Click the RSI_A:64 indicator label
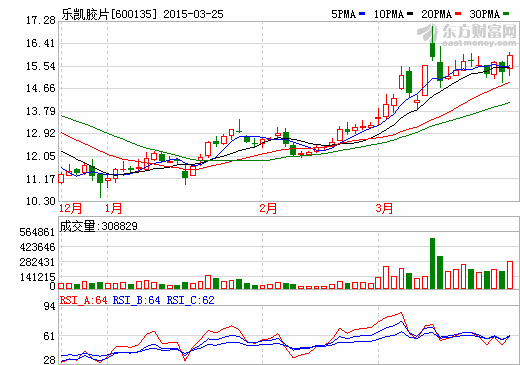 (x=83, y=300)
